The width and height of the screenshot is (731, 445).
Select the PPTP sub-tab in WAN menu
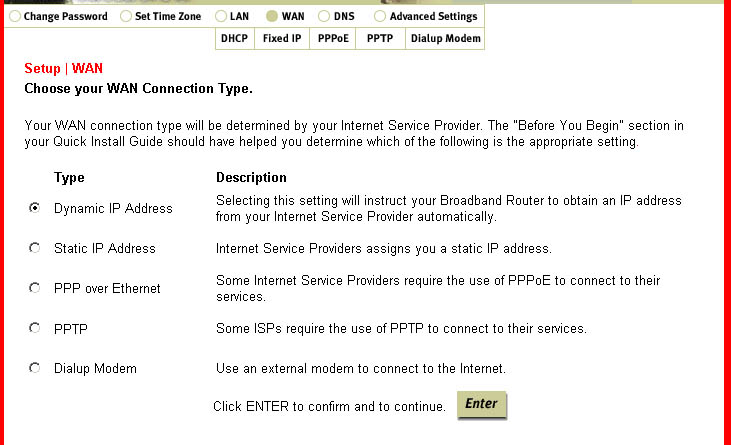pos(380,39)
